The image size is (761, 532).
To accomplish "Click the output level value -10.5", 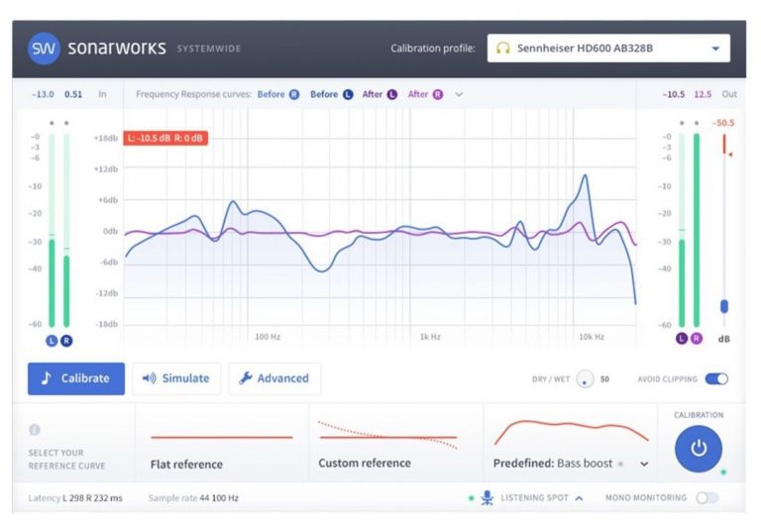I will pos(673,94).
